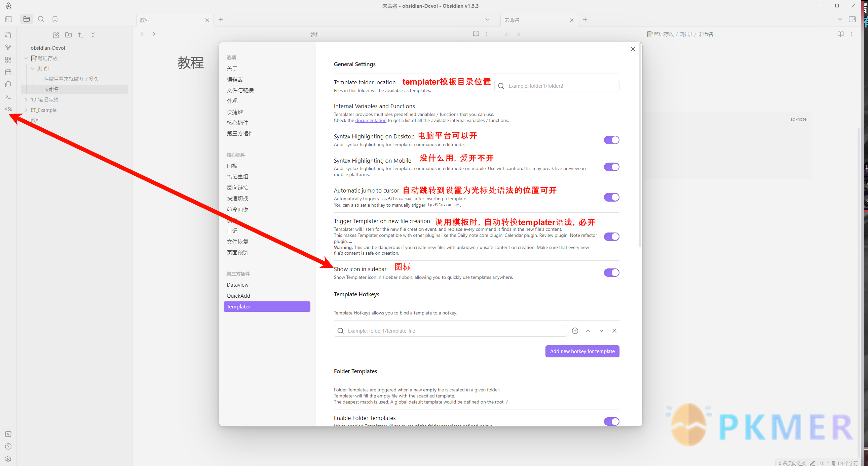Open settings gear icon at bottom left
This screenshot has width=868, height=466.
8,459
